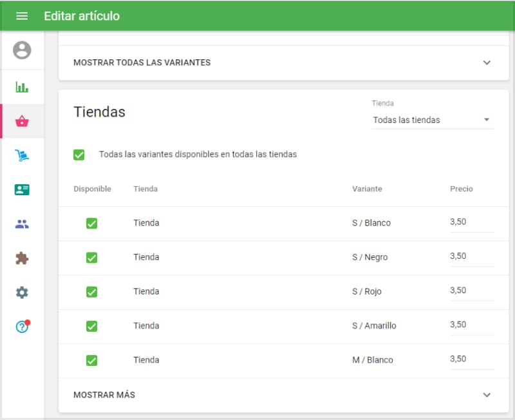Uncheck 'Todas las variantes disponibles en todas las tiendas'
The image size is (515, 420).
tap(79, 155)
